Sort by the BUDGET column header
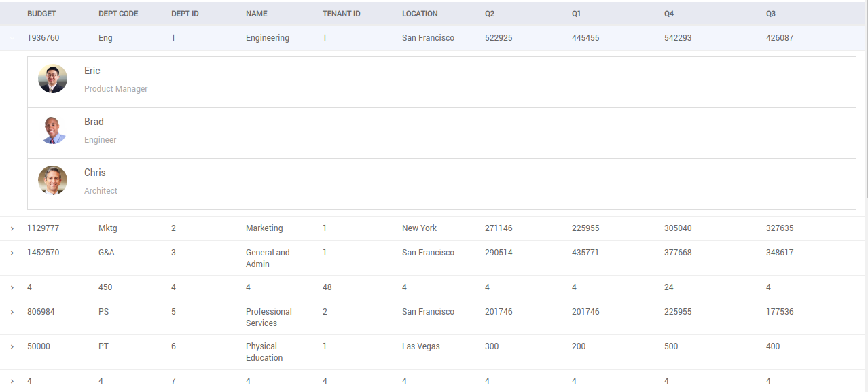This screenshot has width=868, height=392. (41, 14)
